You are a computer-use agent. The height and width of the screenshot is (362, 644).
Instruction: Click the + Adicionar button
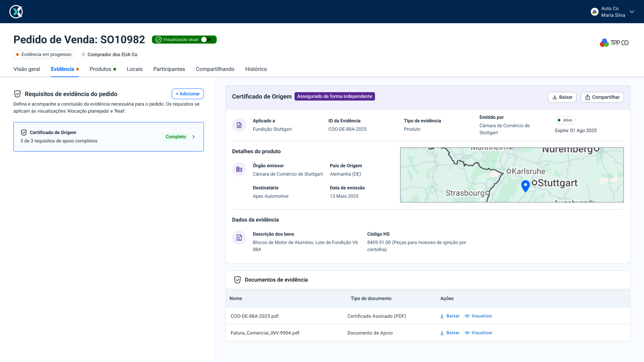pos(187,94)
